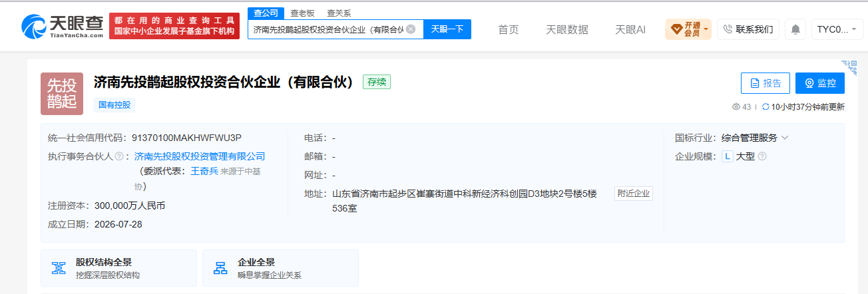Click the TianYanCha logo
Screen dimensions: 868x294
click(x=63, y=26)
